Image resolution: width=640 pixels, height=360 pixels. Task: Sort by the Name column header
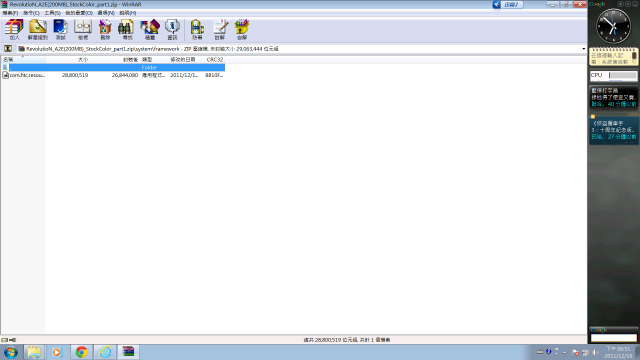[x=23, y=60]
